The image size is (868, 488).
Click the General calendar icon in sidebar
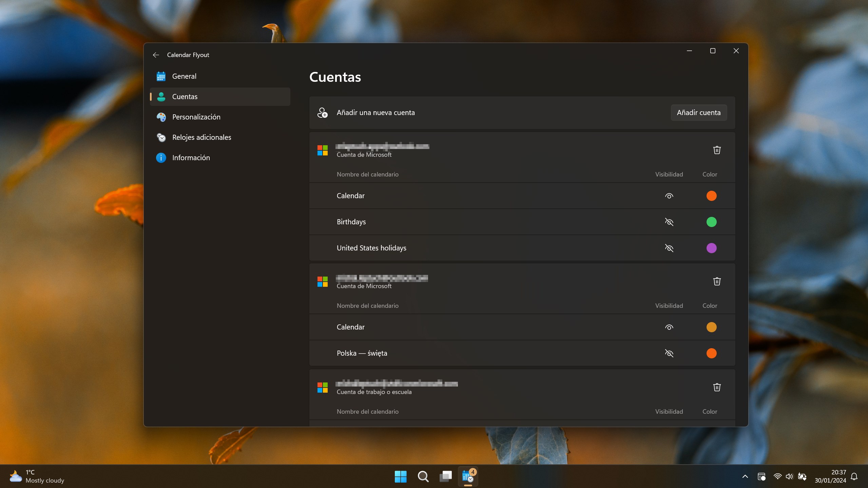[161, 76]
